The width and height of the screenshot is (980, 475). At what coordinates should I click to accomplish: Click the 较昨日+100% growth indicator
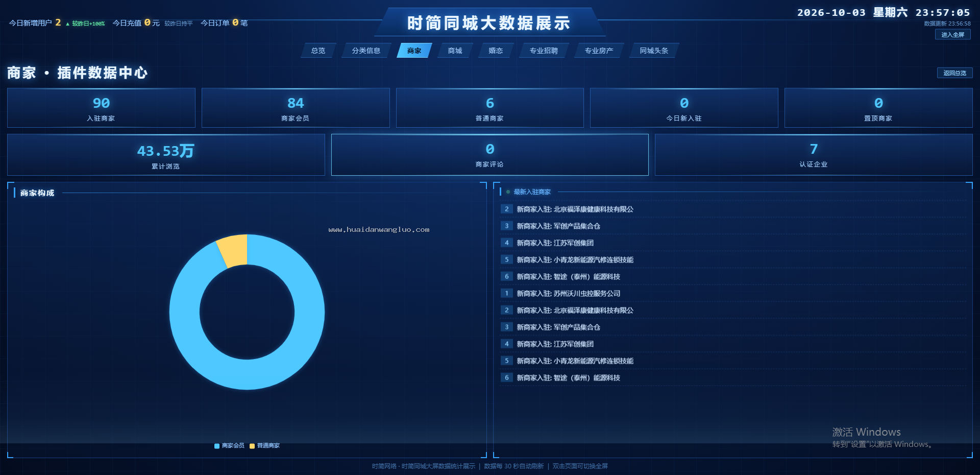85,23
